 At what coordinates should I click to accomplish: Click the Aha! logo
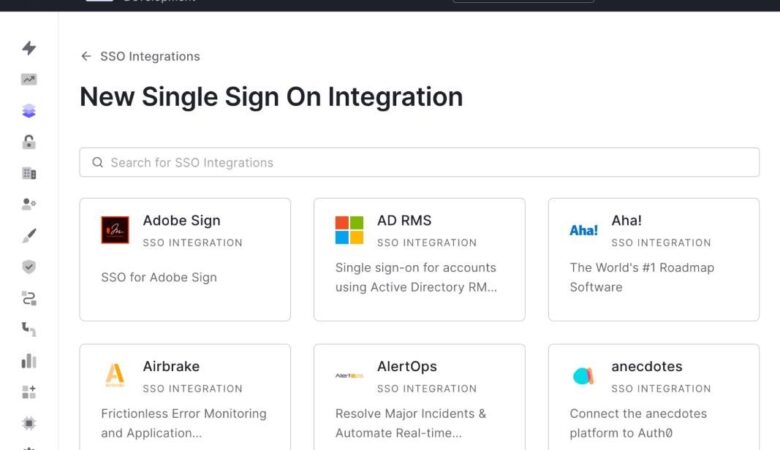(584, 230)
